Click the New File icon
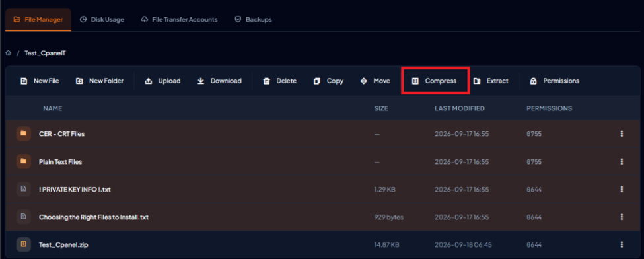Screen dimensions: 644x259 click(x=24, y=81)
